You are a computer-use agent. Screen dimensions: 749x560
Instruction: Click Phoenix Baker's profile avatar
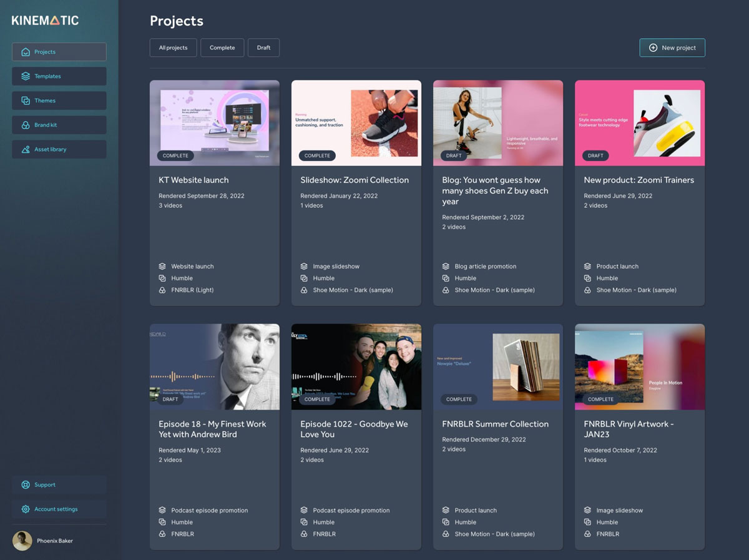pyautogui.click(x=22, y=541)
